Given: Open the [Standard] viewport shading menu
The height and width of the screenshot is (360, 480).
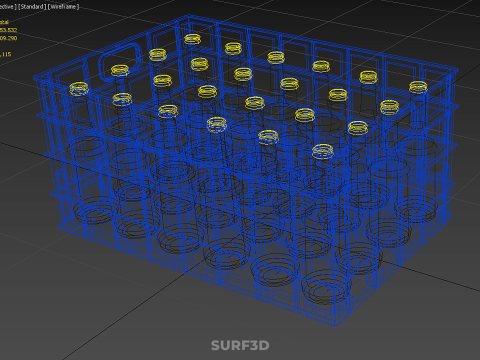Looking at the screenshot, I should pos(32,7).
